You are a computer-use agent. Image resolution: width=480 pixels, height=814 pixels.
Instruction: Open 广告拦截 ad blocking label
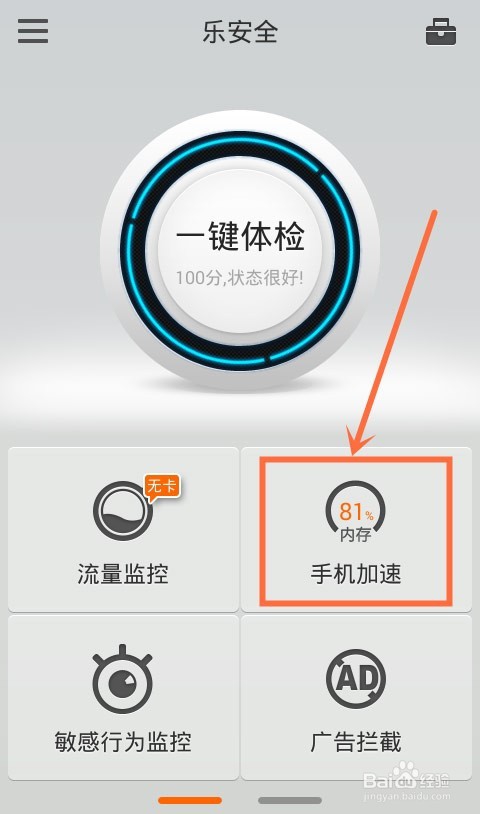coord(356,741)
